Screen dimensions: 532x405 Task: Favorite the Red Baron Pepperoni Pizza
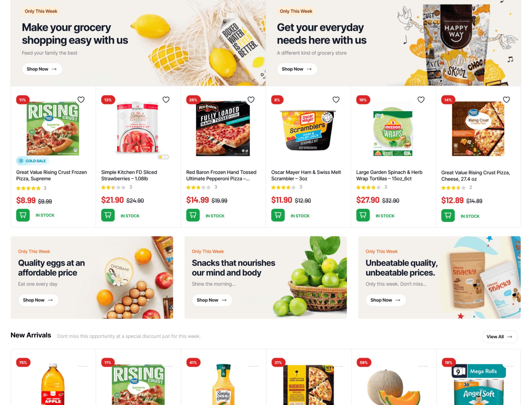click(x=251, y=100)
